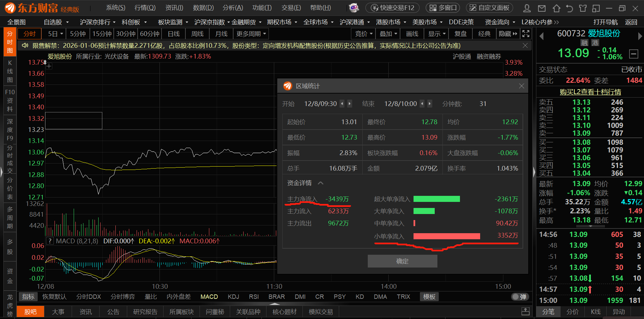
Task: Switch to the 分价 tab in quote panel
Action: click(x=573, y=312)
